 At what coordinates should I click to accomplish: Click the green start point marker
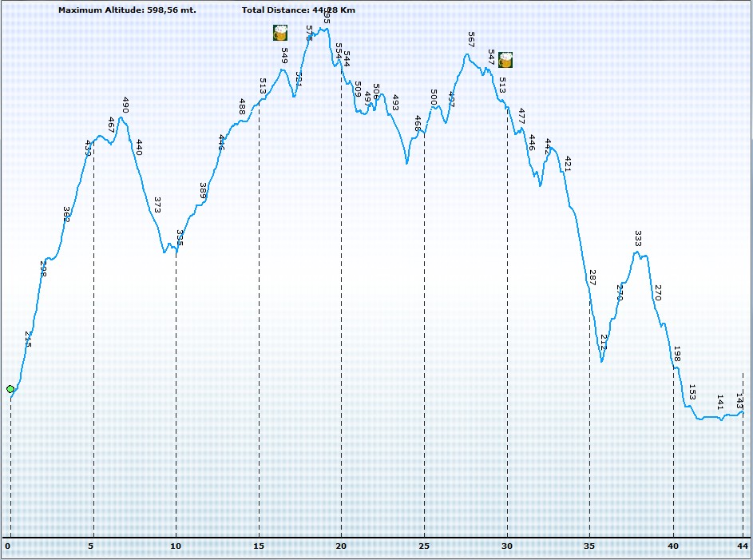[10, 389]
